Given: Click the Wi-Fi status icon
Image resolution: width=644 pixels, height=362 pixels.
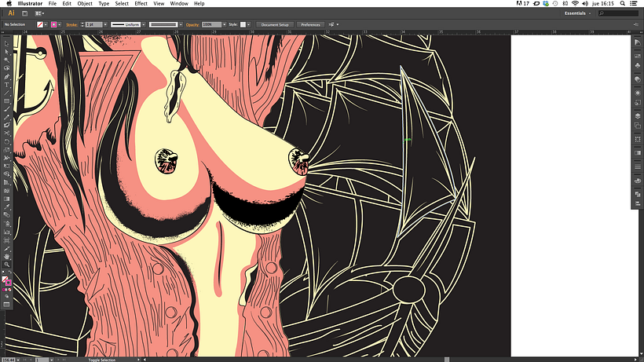Looking at the screenshot, I should click(575, 3).
